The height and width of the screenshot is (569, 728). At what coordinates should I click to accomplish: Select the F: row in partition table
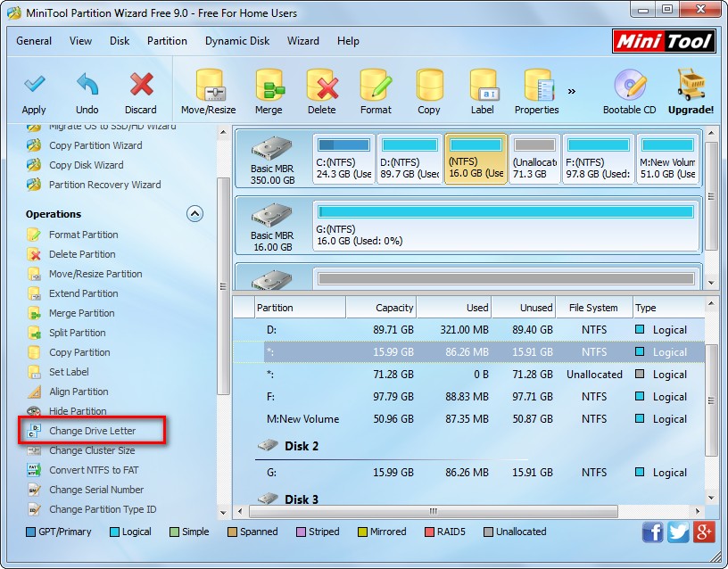pos(469,397)
